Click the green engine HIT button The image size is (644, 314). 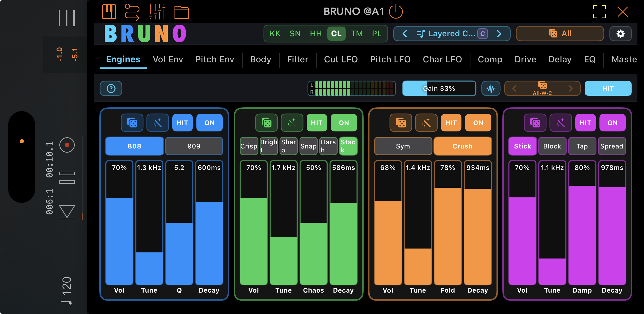tap(316, 123)
